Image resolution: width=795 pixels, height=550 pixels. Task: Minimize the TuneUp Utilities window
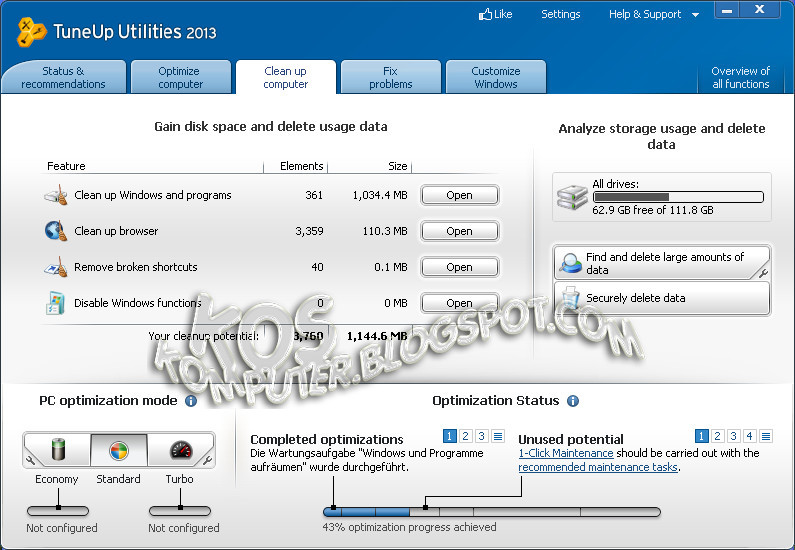click(727, 10)
